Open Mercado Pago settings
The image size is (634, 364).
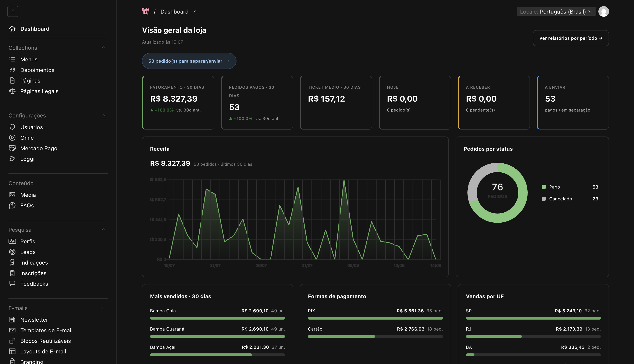[x=39, y=148]
